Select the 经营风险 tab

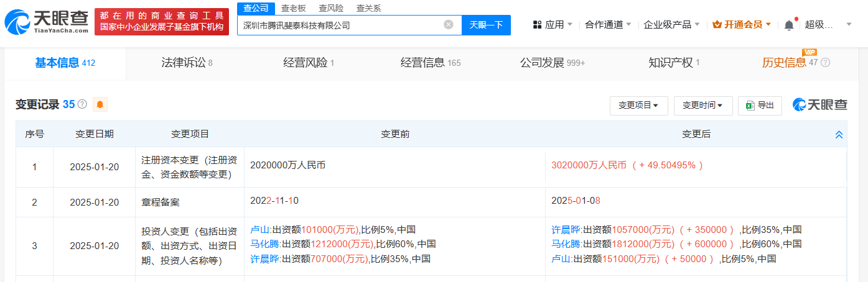(x=309, y=62)
